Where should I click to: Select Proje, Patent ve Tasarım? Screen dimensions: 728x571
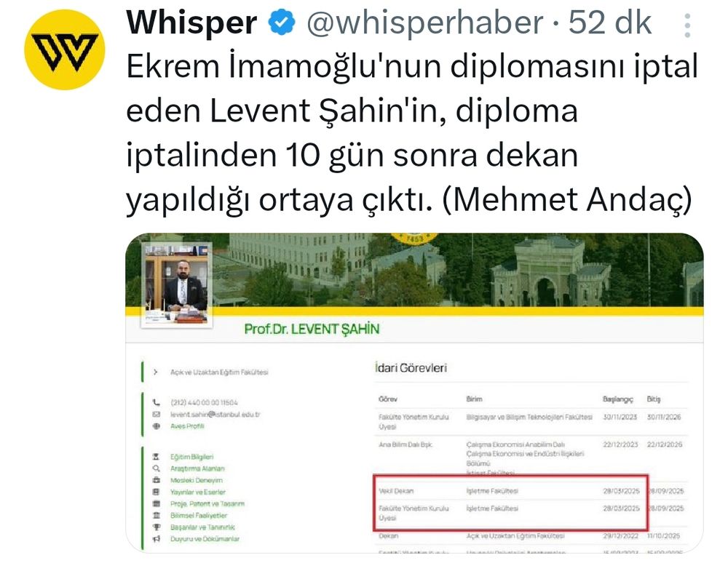[207, 504]
